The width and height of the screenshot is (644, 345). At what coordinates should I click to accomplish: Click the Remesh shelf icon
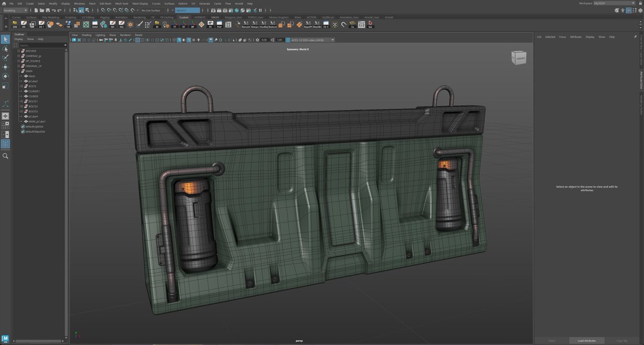pyautogui.click(x=246, y=24)
